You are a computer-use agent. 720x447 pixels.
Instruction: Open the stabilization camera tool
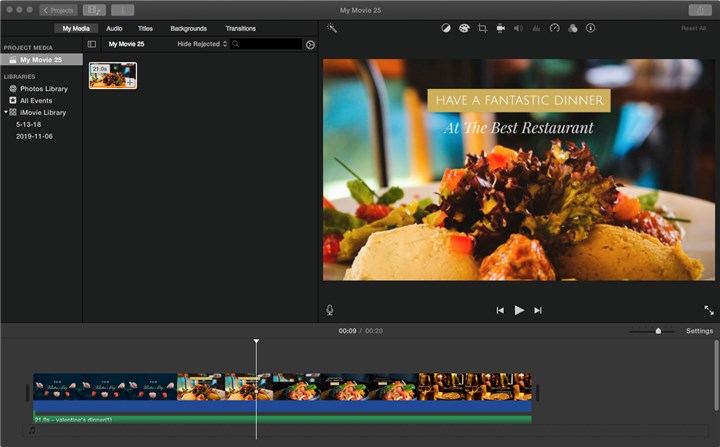(x=500, y=28)
